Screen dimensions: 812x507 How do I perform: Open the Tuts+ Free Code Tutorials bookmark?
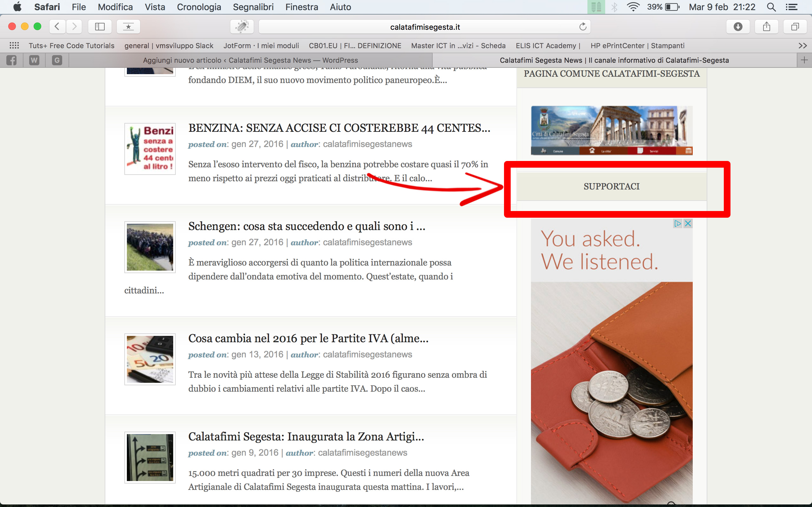71,46
